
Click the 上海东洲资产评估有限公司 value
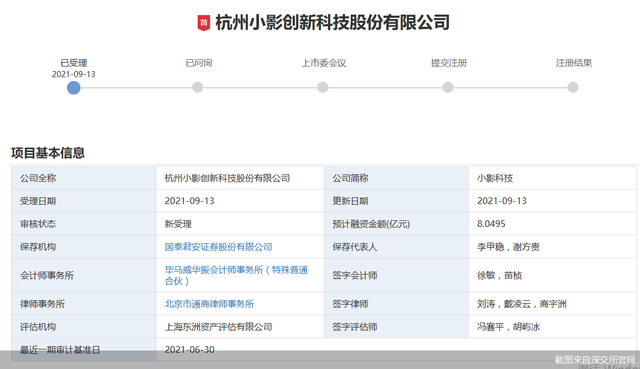tap(218, 327)
